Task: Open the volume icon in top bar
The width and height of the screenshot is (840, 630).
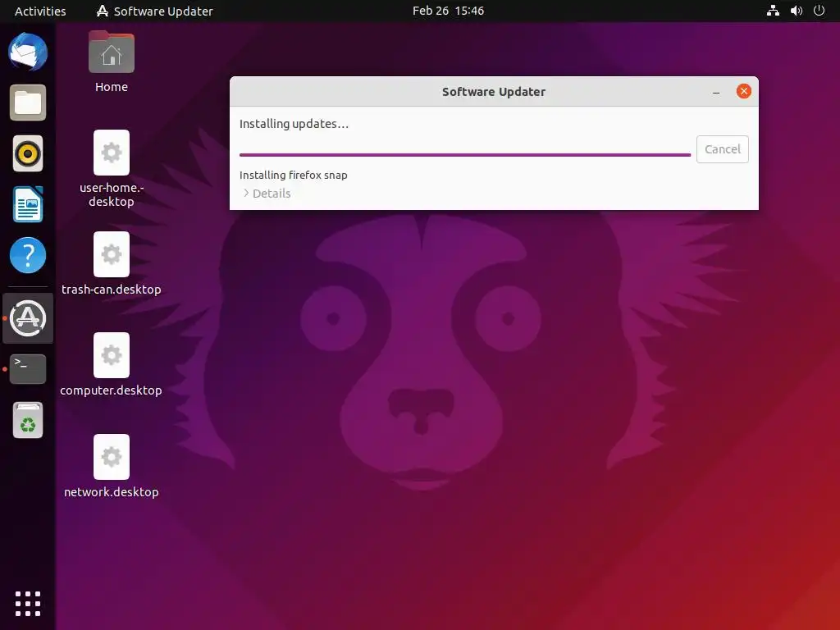Action: pyautogui.click(x=797, y=11)
